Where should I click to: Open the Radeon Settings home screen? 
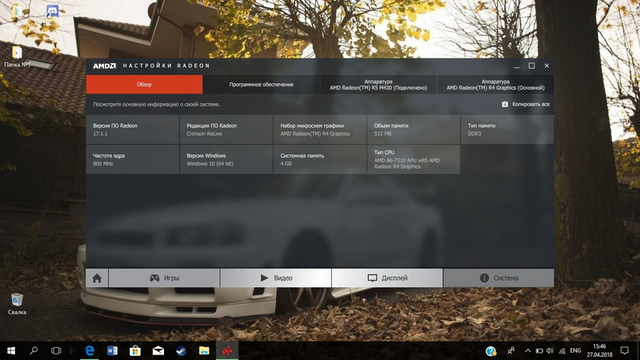(x=97, y=278)
